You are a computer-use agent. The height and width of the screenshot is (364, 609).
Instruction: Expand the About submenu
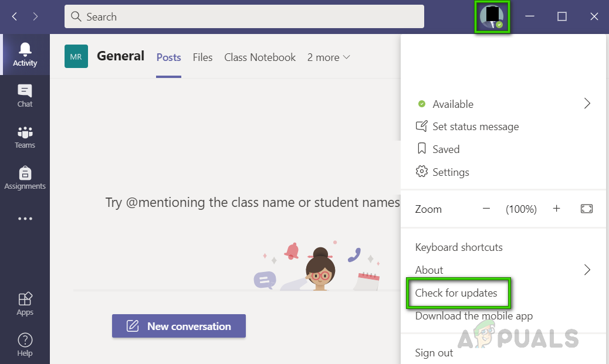click(587, 270)
